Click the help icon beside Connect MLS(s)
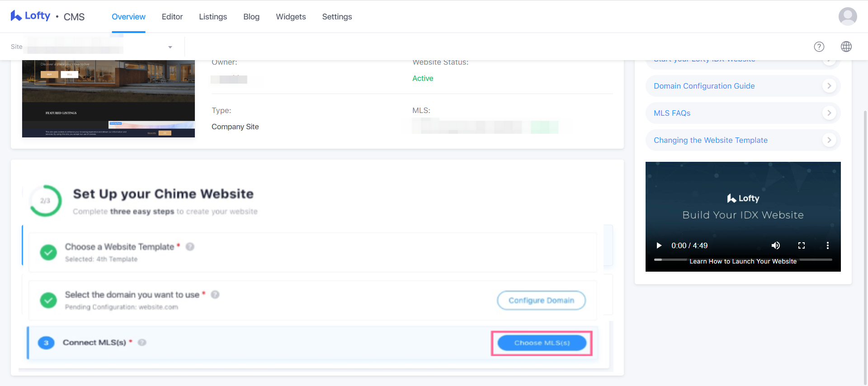 (x=142, y=343)
